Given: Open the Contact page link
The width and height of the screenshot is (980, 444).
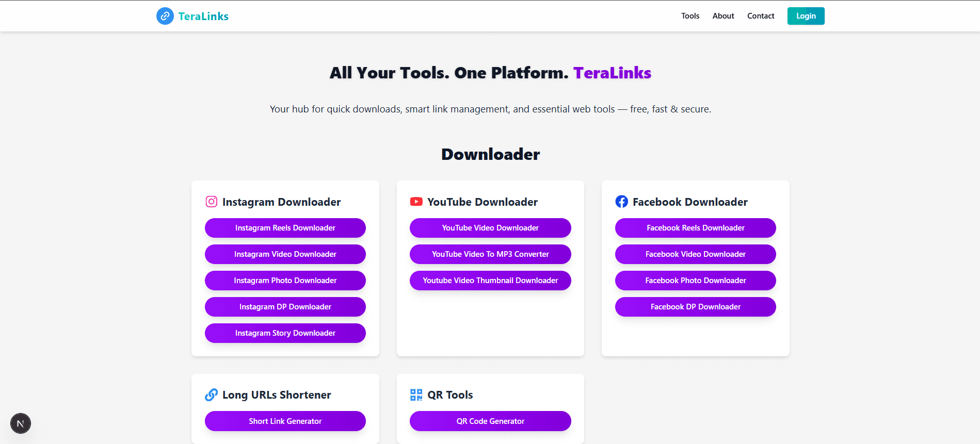Looking at the screenshot, I should click(x=761, y=16).
